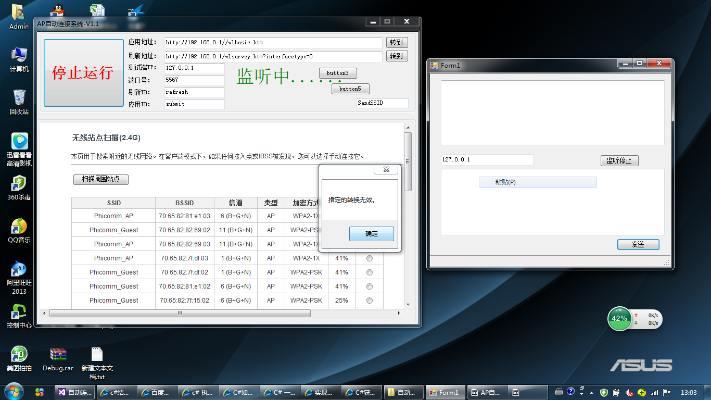
Task: Click the 127.0.0.1 field in Form1
Action: pos(486,159)
